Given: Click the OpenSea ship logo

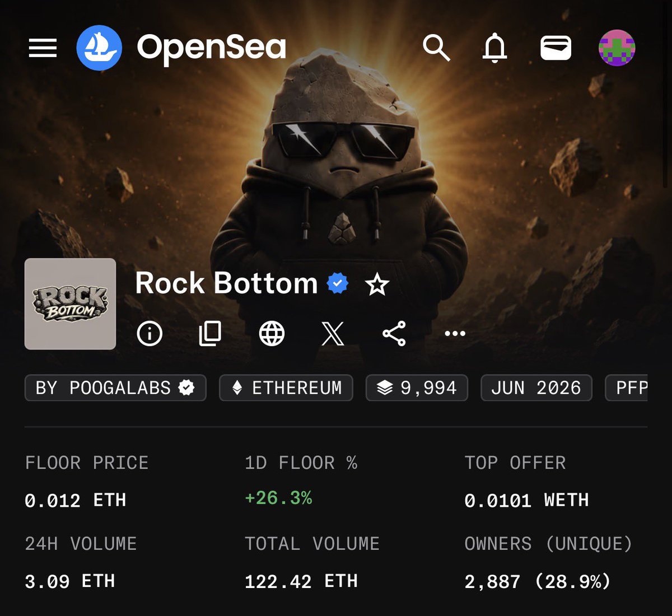Looking at the screenshot, I should coord(99,48).
